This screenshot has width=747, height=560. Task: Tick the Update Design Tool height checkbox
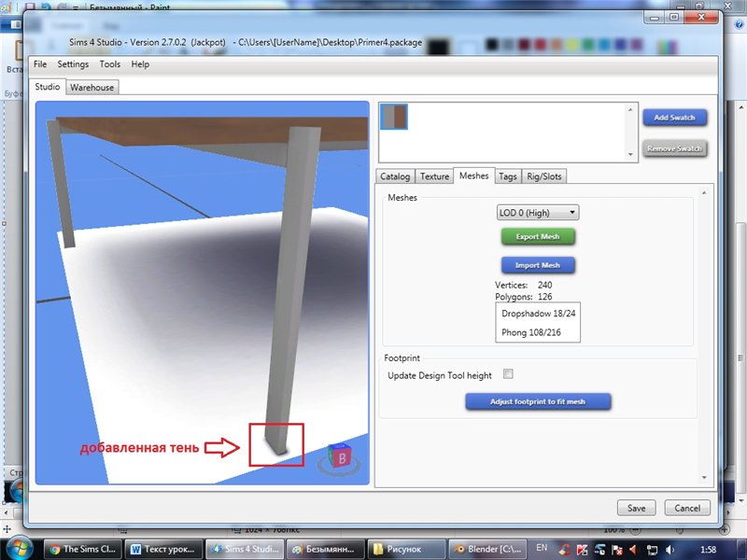click(x=508, y=374)
